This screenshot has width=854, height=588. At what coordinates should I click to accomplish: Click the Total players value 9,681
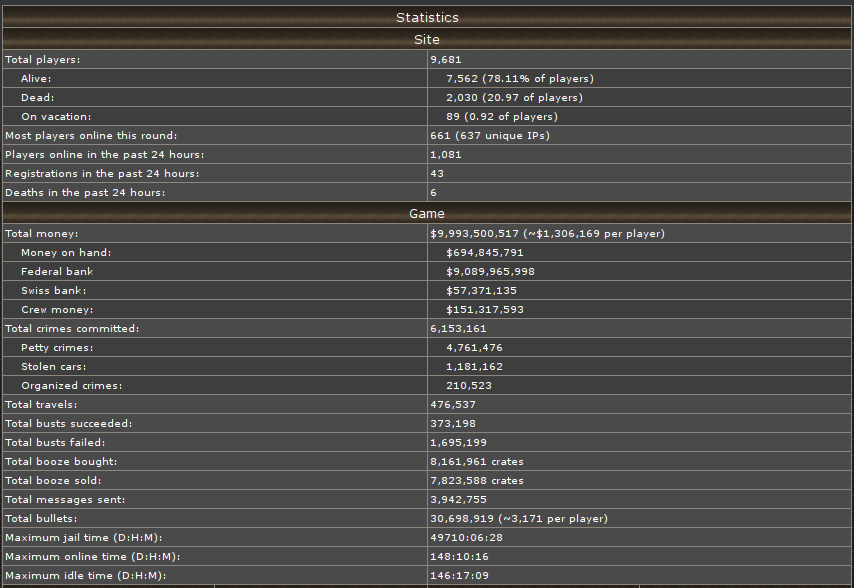point(446,59)
